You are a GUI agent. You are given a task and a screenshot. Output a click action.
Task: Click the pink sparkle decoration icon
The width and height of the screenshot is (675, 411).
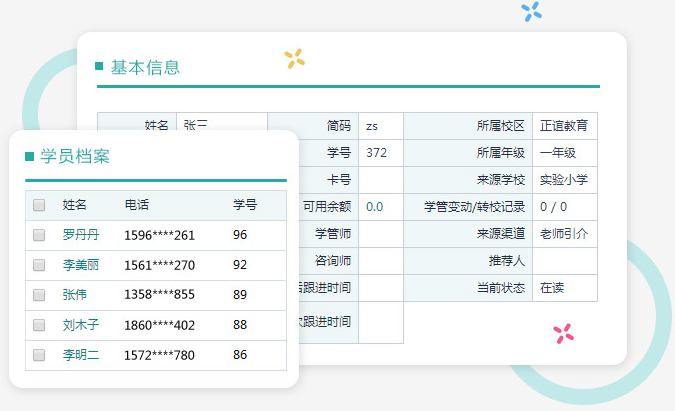(x=564, y=334)
